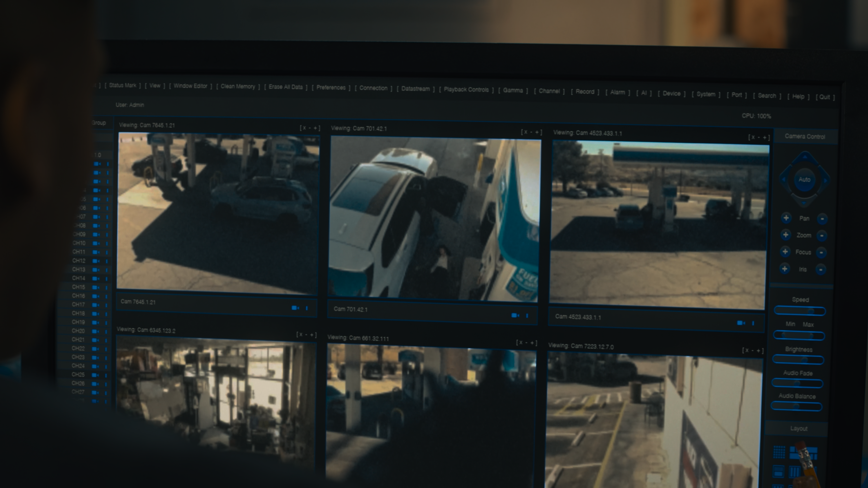868x488 pixels.
Task: Click the Quit button
Action: pyautogui.click(x=825, y=97)
